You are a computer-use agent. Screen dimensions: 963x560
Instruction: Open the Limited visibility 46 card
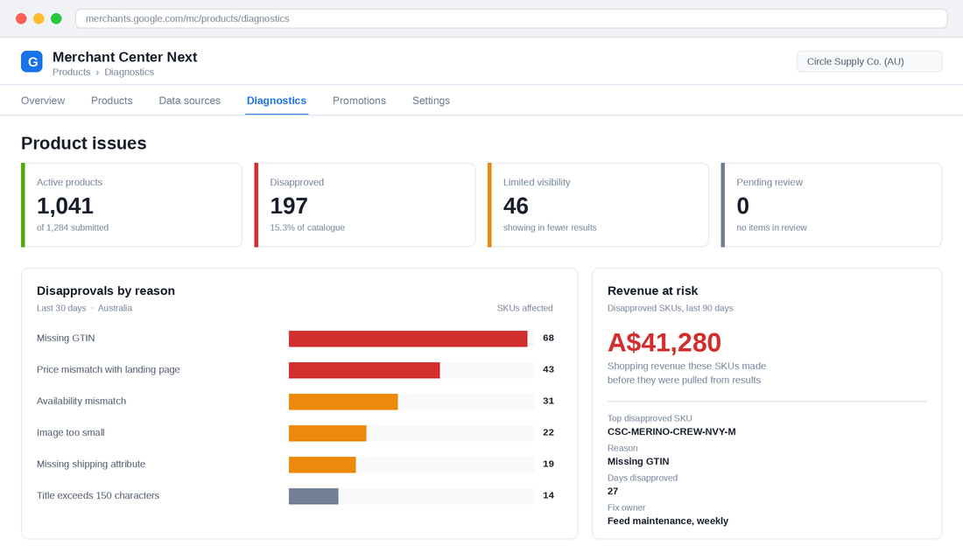tap(598, 205)
